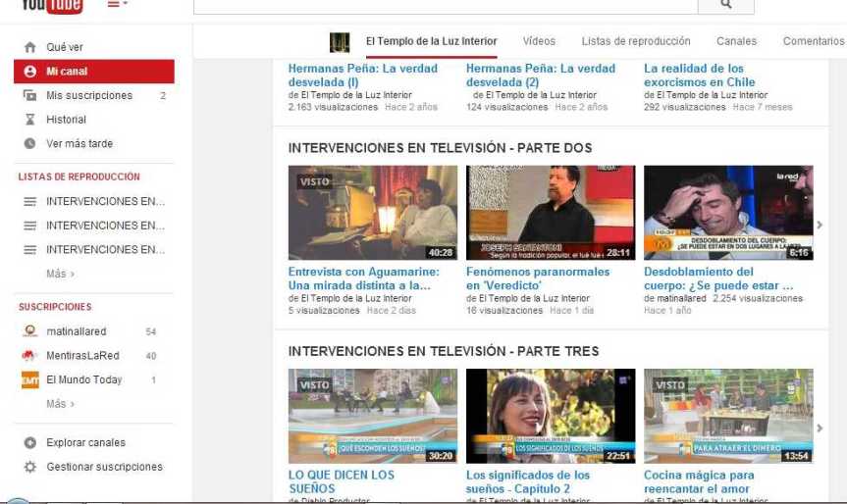Click the Mi canal person icon
Viewport: 847px width, 504px height.
point(30,72)
